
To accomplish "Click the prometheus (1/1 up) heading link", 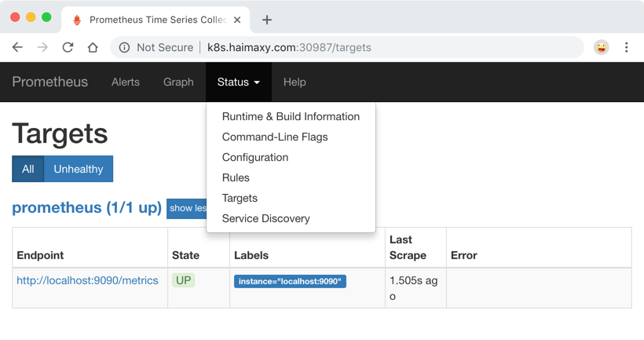I will (86, 208).
